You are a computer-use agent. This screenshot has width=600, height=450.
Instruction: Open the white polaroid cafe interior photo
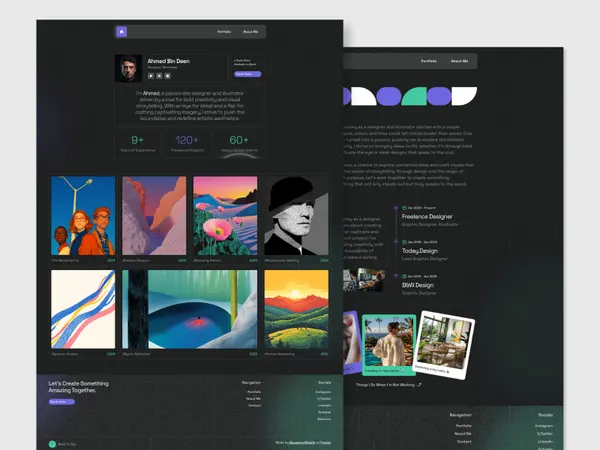coord(444,345)
